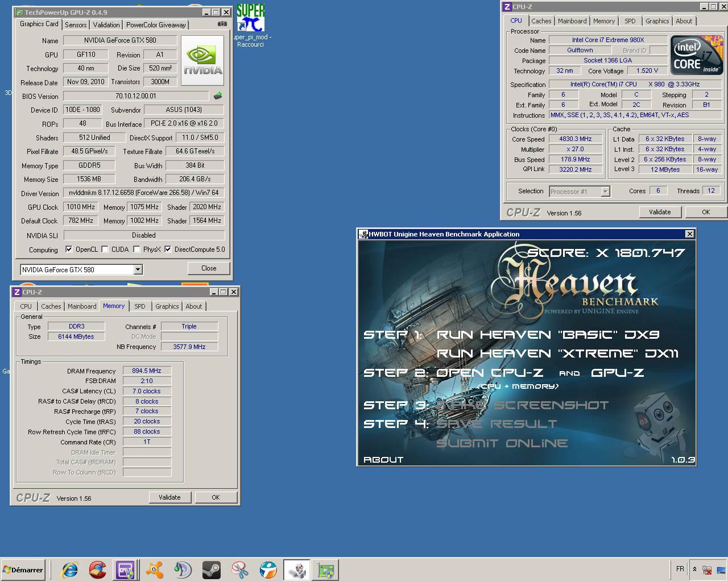Click the Core Speed value 4830.3 MHz

(x=576, y=139)
